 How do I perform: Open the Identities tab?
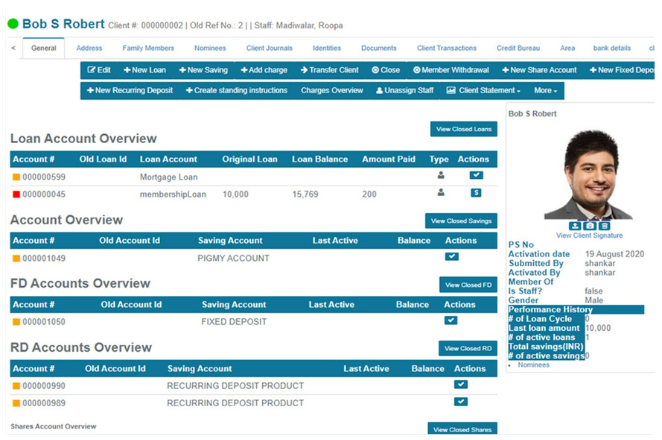pyautogui.click(x=327, y=48)
